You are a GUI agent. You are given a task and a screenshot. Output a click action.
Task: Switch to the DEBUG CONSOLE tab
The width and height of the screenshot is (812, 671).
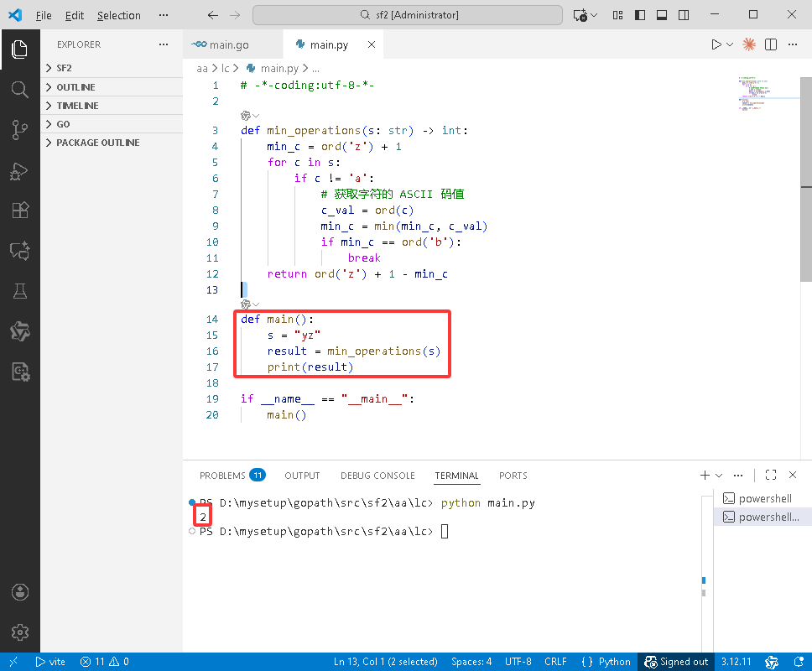tap(377, 476)
